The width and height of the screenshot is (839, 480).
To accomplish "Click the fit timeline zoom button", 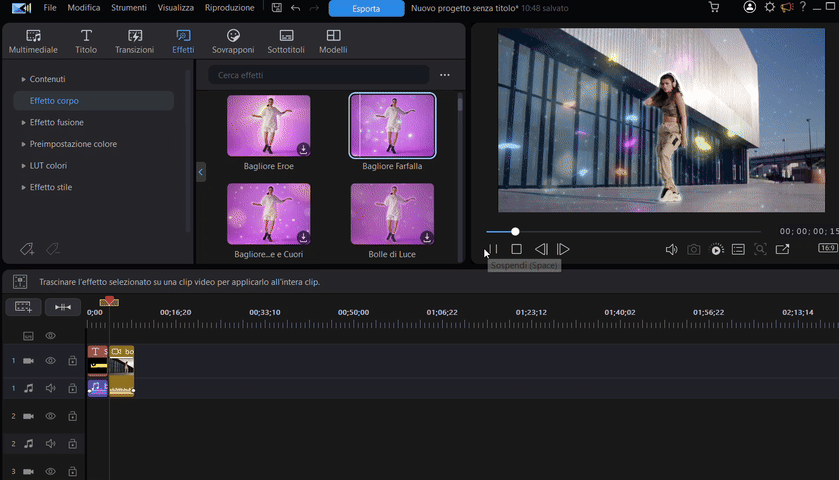I will click(63, 307).
